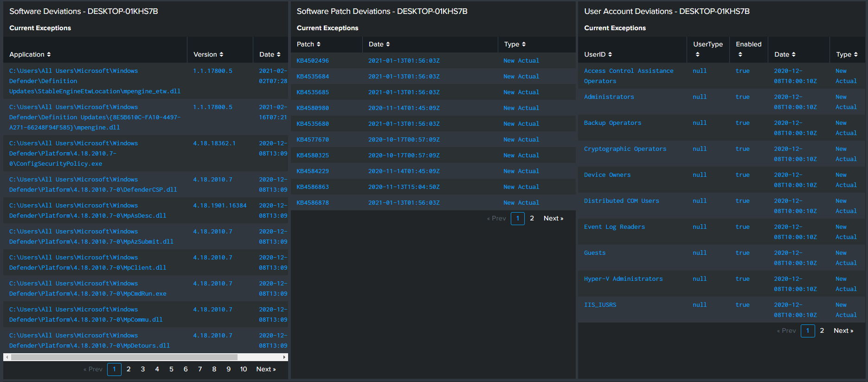Sort Software Deviations by Application column

[30, 54]
